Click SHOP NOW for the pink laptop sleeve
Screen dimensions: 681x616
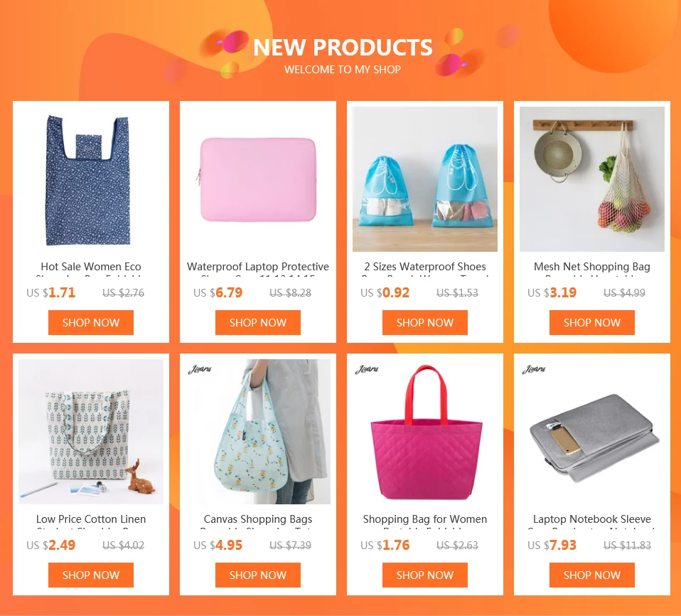click(258, 322)
